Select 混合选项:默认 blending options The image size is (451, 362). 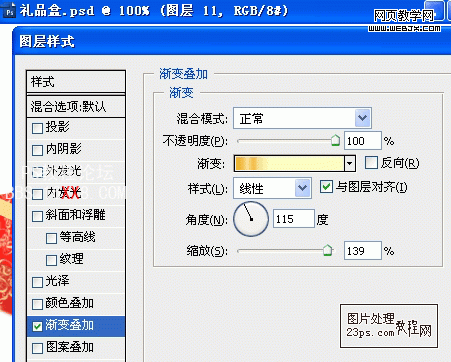coord(76,107)
